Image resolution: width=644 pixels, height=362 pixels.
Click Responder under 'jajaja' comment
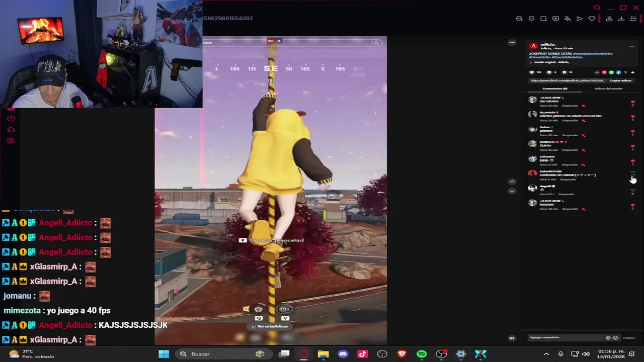tap(570, 164)
